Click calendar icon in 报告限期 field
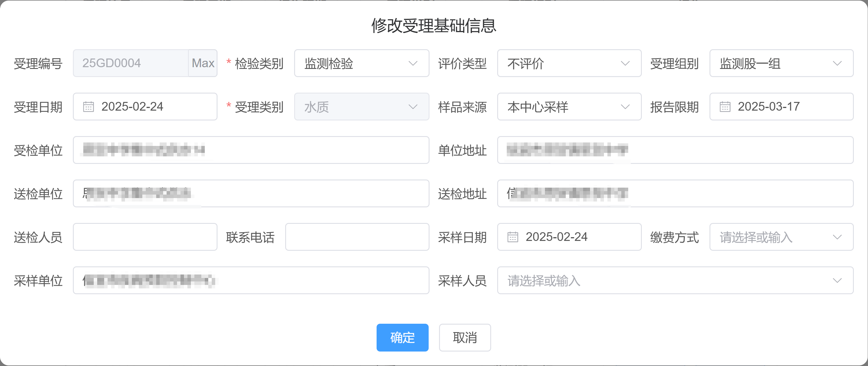This screenshot has width=868, height=366. (725, 107)
